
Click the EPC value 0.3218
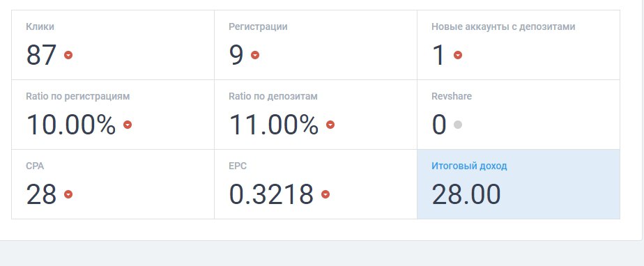point(271,194)
